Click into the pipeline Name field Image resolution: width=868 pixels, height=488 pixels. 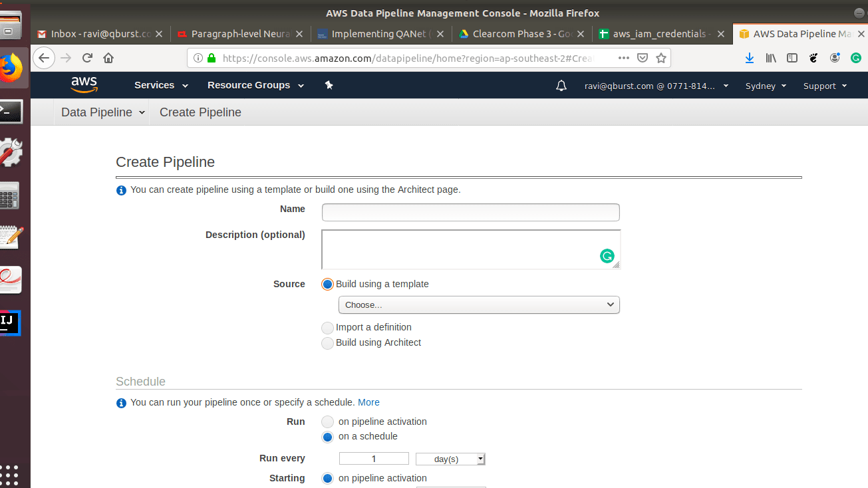point(471,212)
